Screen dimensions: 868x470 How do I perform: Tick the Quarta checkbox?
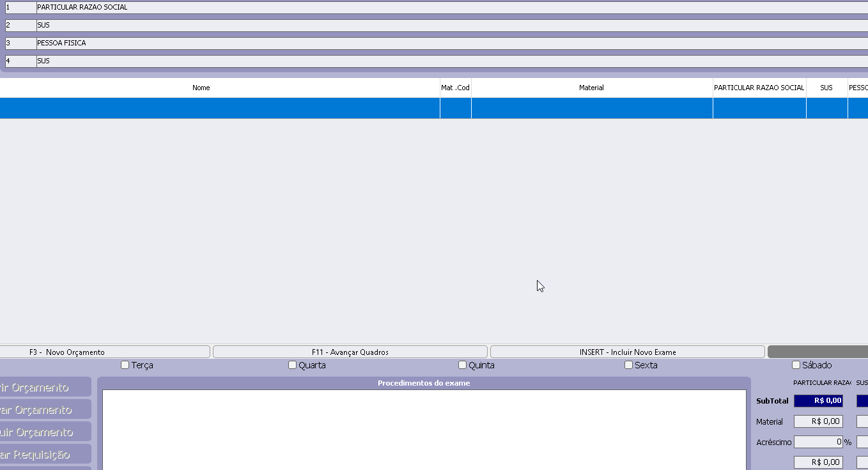[x=293, y=365]
